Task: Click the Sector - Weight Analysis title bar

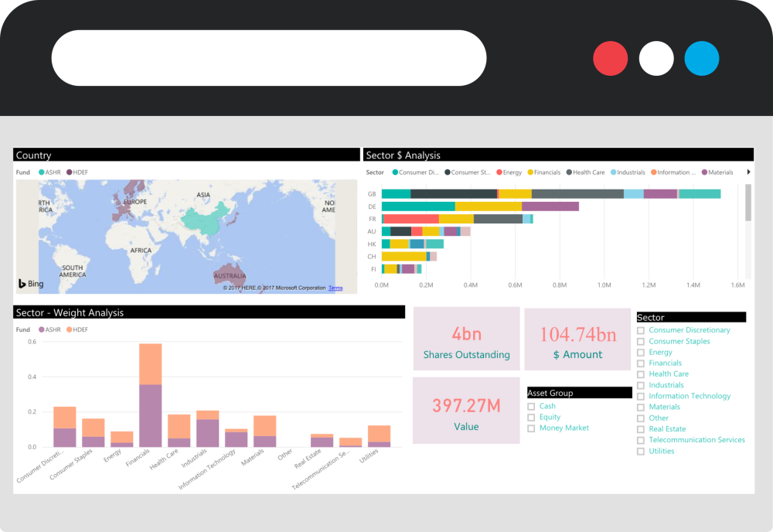Action: coord(209,312)
